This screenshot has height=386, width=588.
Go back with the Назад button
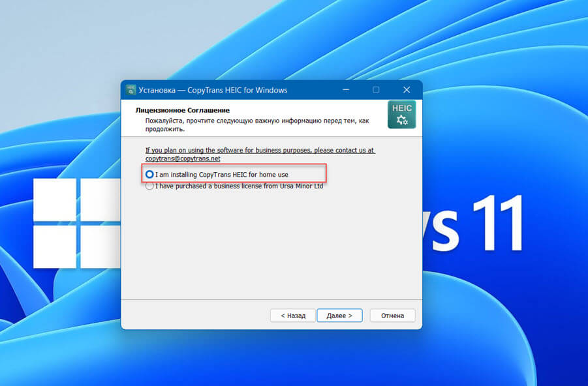(x=293, y=316)
